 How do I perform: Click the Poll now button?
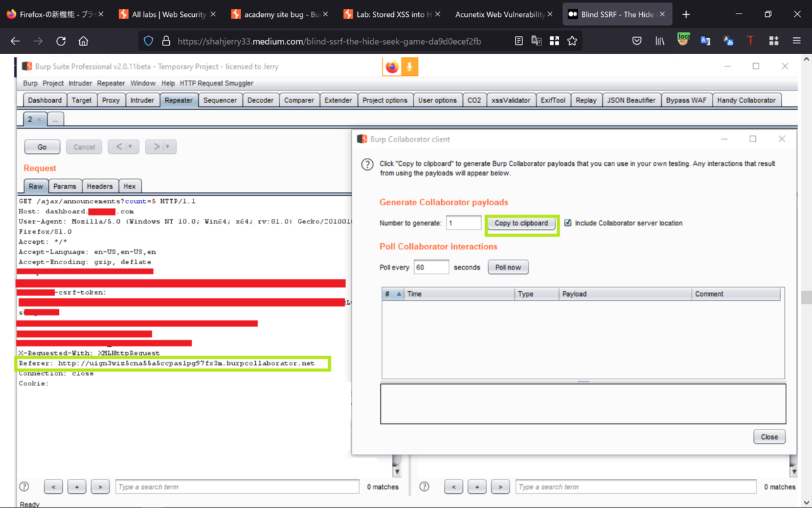click(x=508, y=268)
